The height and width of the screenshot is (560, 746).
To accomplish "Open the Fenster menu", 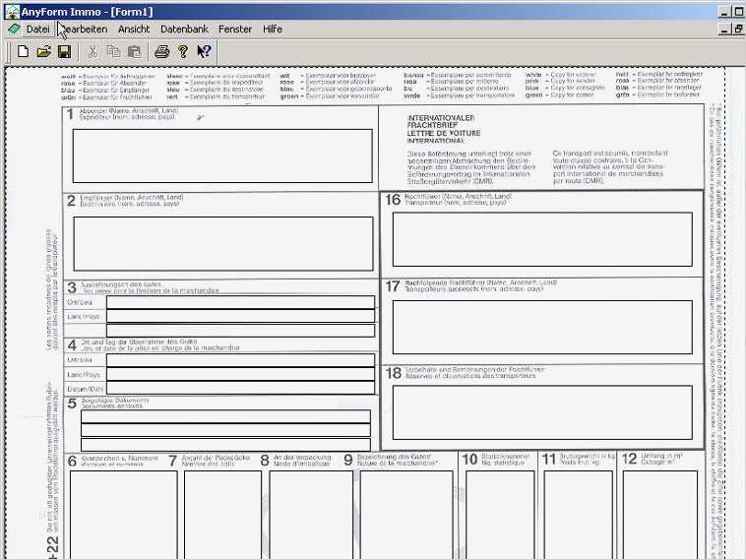I will pyautogui.click(x=235, y=29).
